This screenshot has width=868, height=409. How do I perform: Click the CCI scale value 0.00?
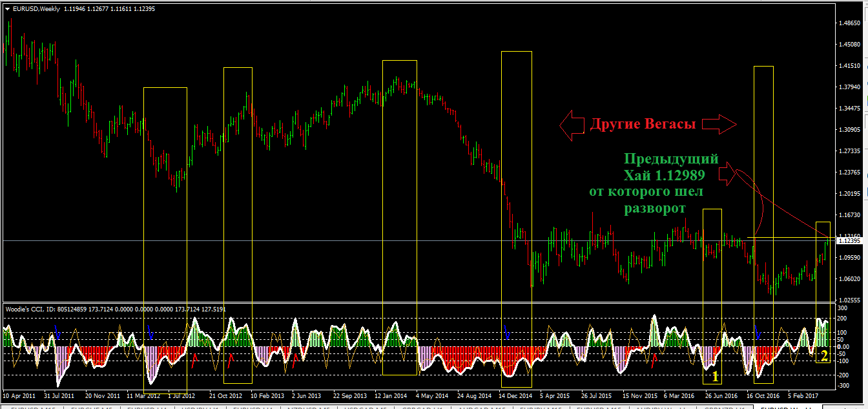click(x=845, y=346)
